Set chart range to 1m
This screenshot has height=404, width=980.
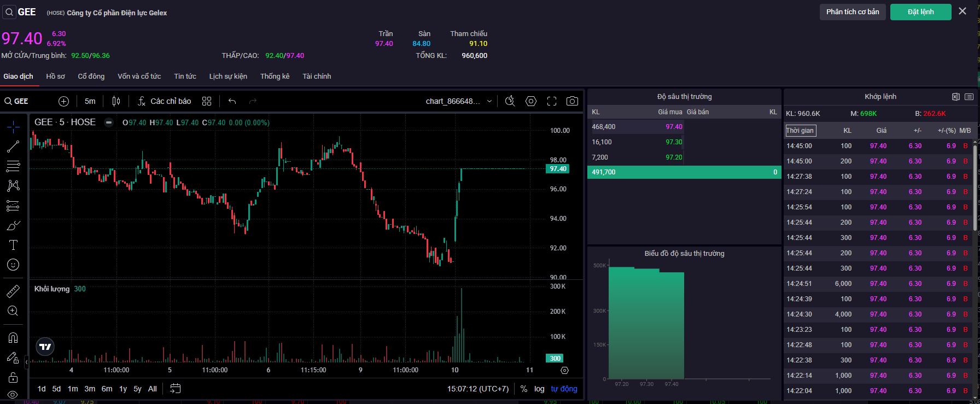(73, 389)
